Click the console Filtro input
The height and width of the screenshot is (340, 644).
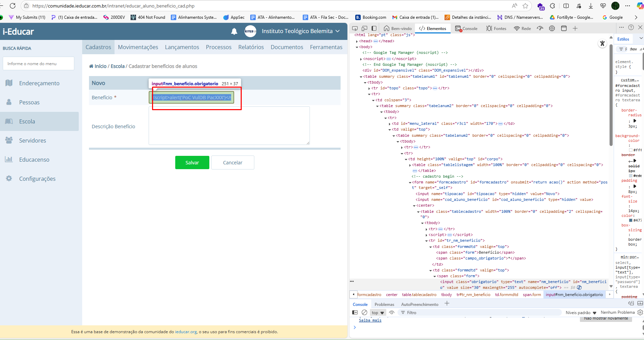pos(479,312)
